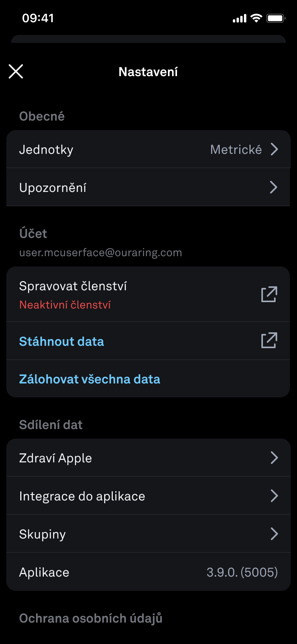Tap the external link icon beside Spravovat členství

click(269, 294)
